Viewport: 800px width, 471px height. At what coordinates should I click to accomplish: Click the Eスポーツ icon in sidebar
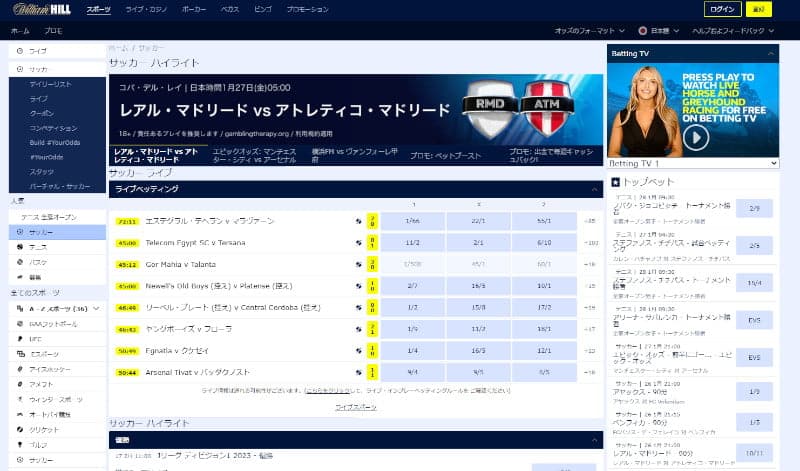[20, 354]
